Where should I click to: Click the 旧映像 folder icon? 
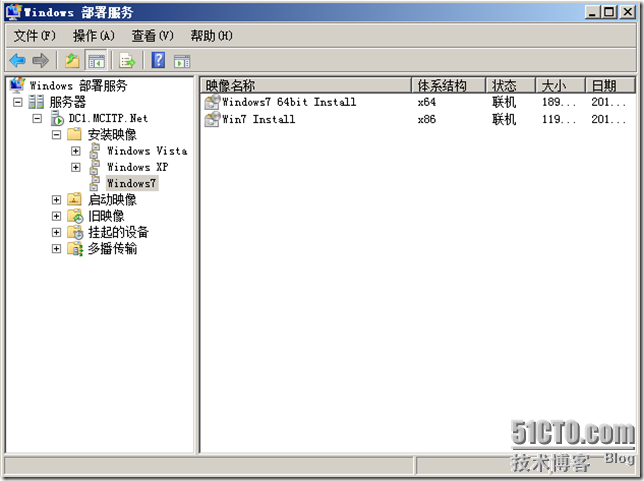75,216
